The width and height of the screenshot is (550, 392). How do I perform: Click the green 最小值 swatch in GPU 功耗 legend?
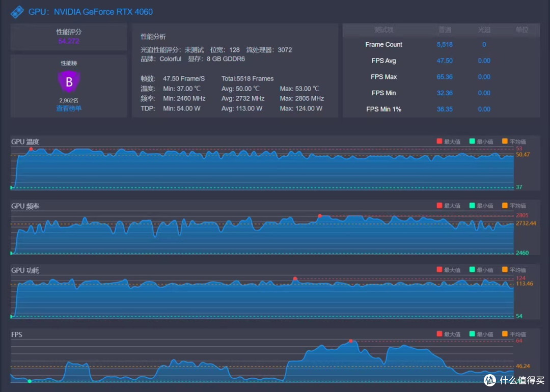[472, 270]
